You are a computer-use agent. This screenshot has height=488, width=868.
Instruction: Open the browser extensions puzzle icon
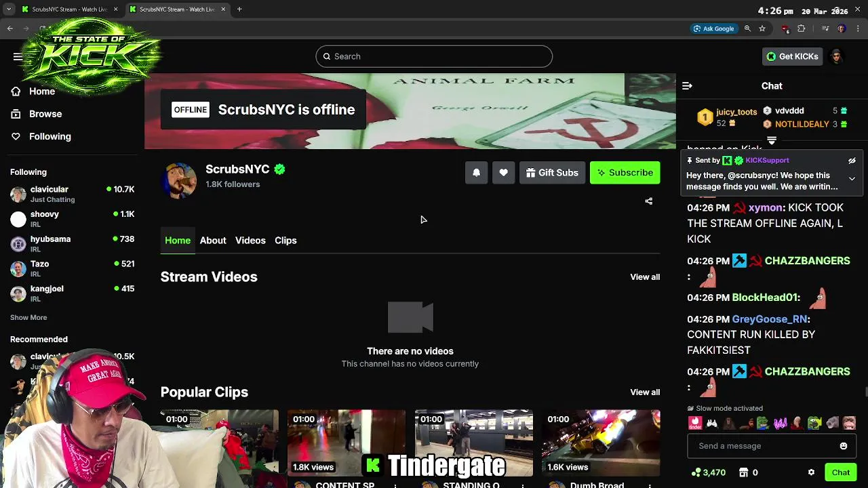point(802,28)
